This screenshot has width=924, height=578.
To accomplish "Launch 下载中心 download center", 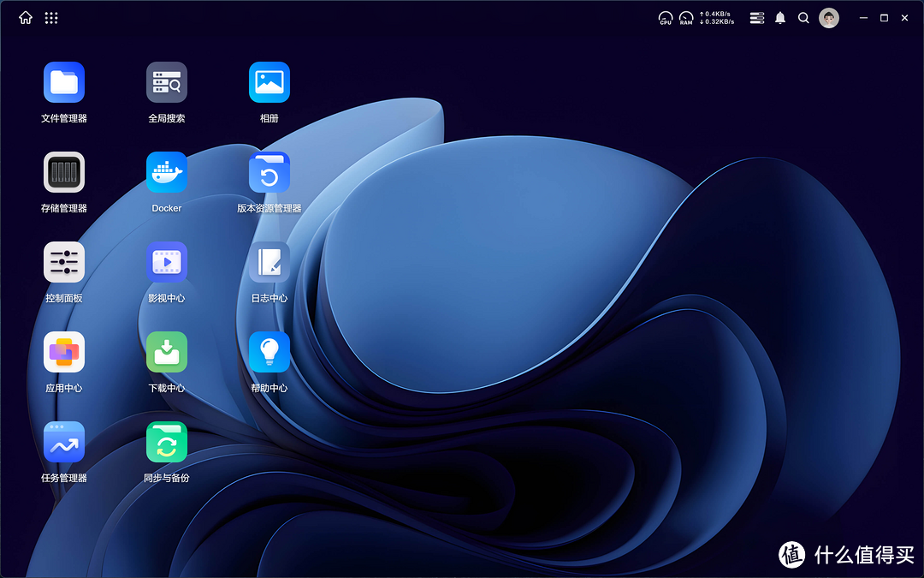I will coord(167,353).
